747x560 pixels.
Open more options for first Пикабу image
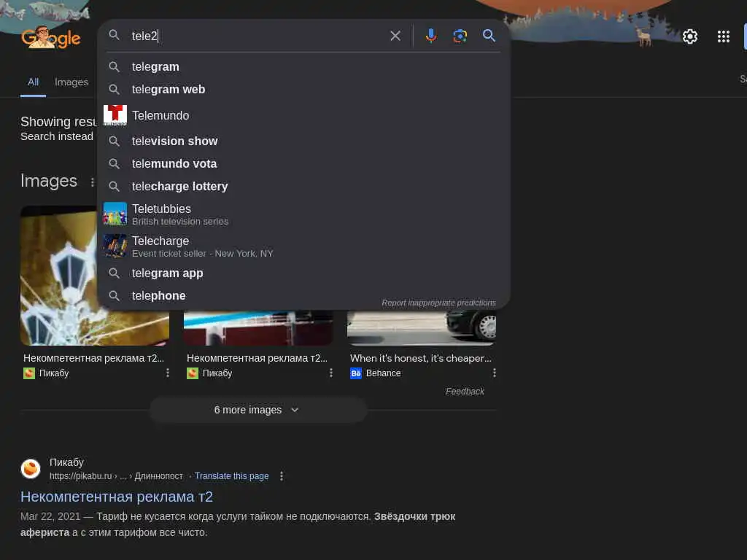coord(167,373)
